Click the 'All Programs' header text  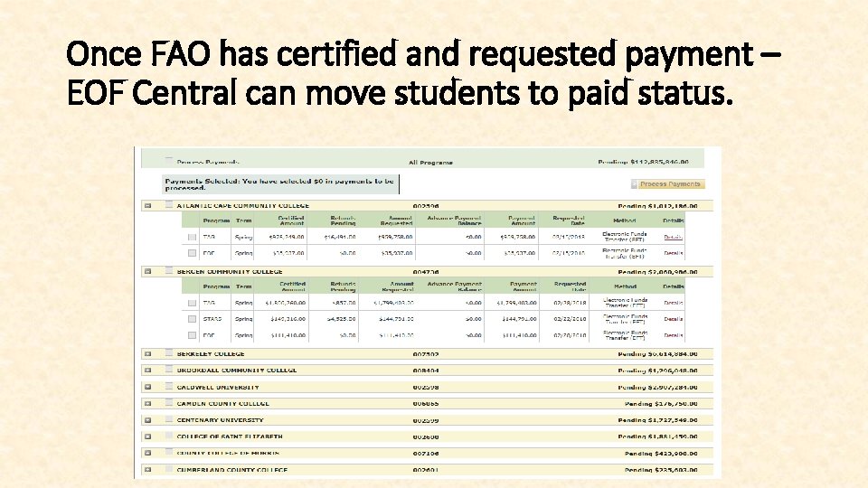pyautogui.click(x=430, y=163)
